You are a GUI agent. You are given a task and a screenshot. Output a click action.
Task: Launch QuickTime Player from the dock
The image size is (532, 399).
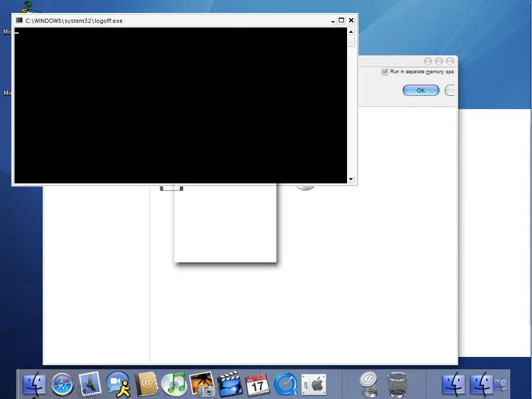pyautogui.click(x=286, y=384)
